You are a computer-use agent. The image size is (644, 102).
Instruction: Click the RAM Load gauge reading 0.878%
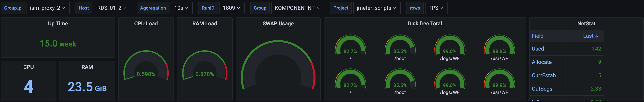(205, 66)
